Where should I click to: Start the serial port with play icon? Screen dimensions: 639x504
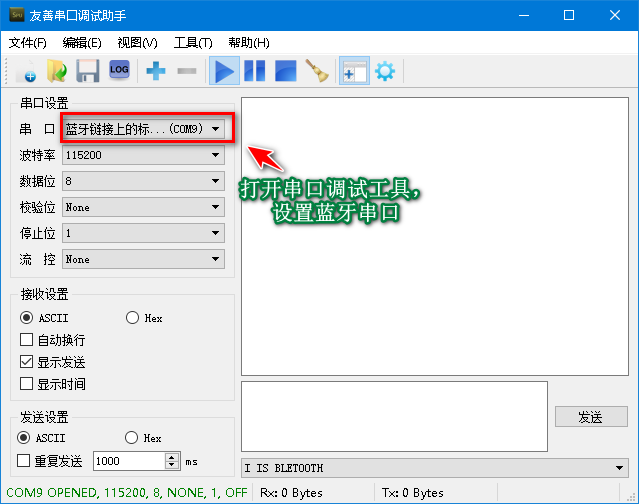[x=224, y=71]
